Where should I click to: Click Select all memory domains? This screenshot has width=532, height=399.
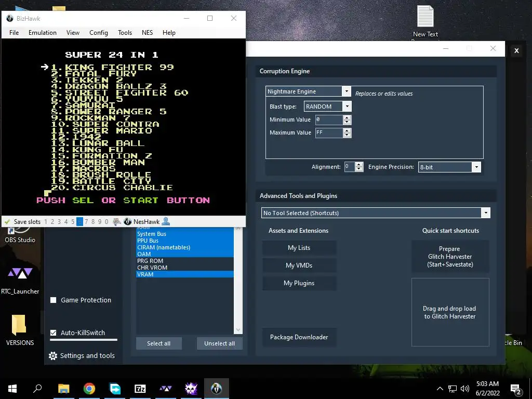[159, 343]
